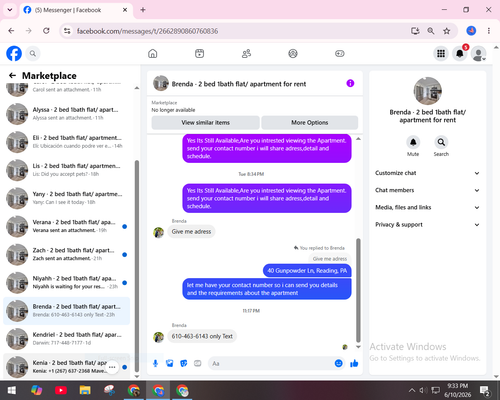Go to the Home feed icon
The width and height of the screenshot is (500, 400).
pos(153,53)
